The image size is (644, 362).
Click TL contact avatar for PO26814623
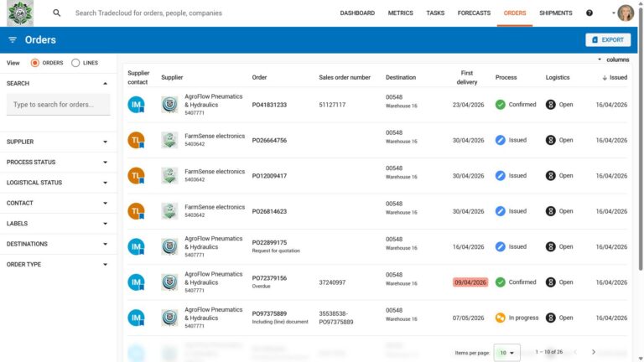point(136,211)
